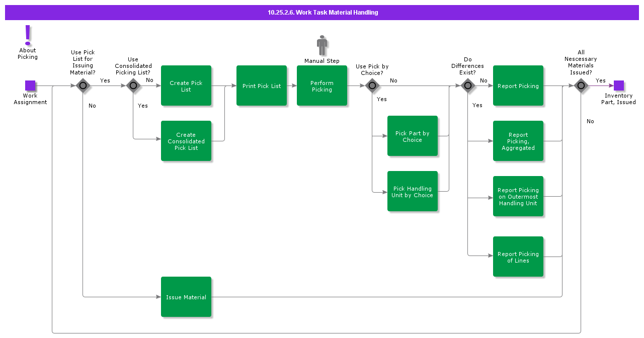Click the About Picking exclamation mark icon

coord(28,35)
